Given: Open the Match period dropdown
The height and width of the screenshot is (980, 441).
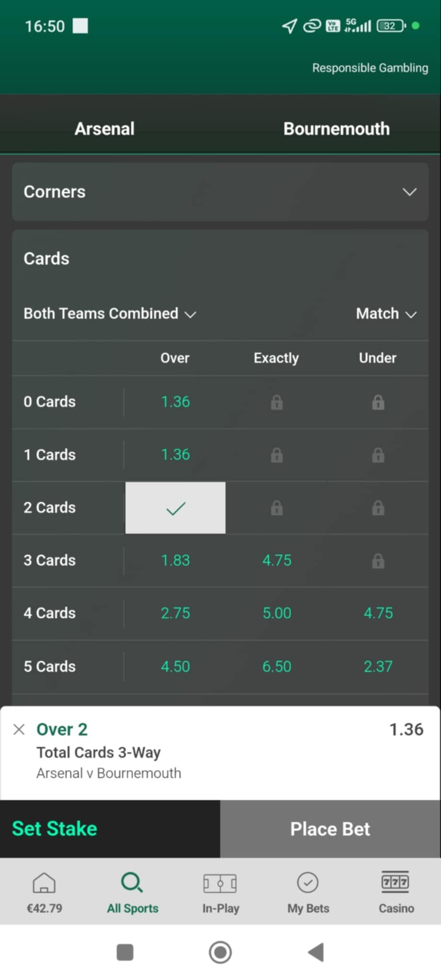Looking at the screenshot, I should (386, 314).
